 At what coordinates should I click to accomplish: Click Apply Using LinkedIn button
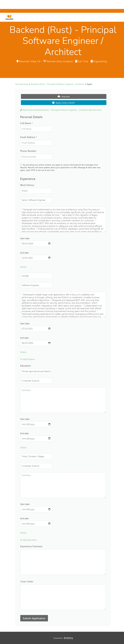(x=64, y=103)
